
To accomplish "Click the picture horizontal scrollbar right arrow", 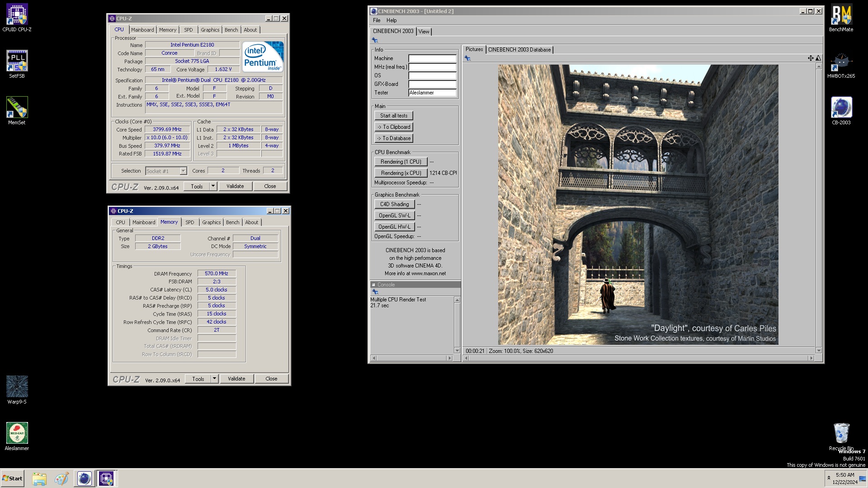I will pos(811,358).
